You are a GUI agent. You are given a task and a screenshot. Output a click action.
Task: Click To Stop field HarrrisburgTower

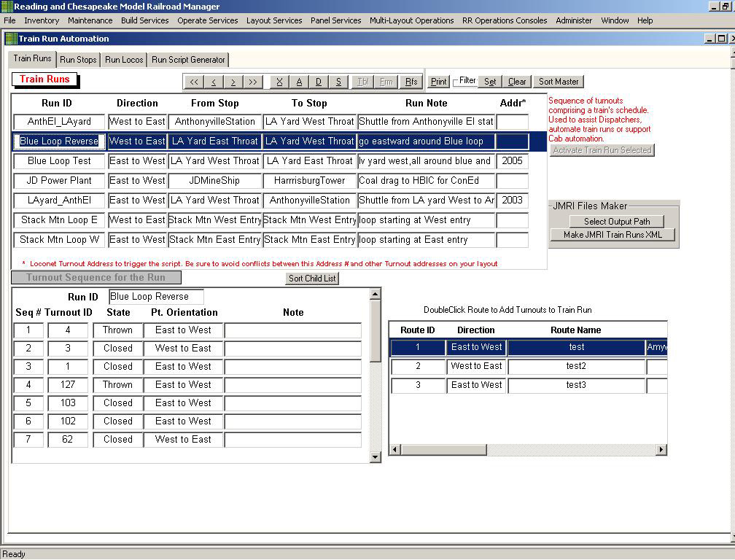(x=309, y=181)
